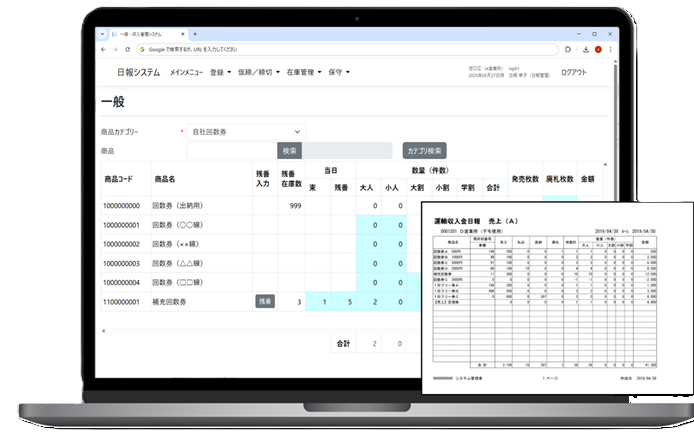The height and width of the screenshot is (433, 694).
Task: Click the 検索 button next to 商品
Action: pos(289,151)
